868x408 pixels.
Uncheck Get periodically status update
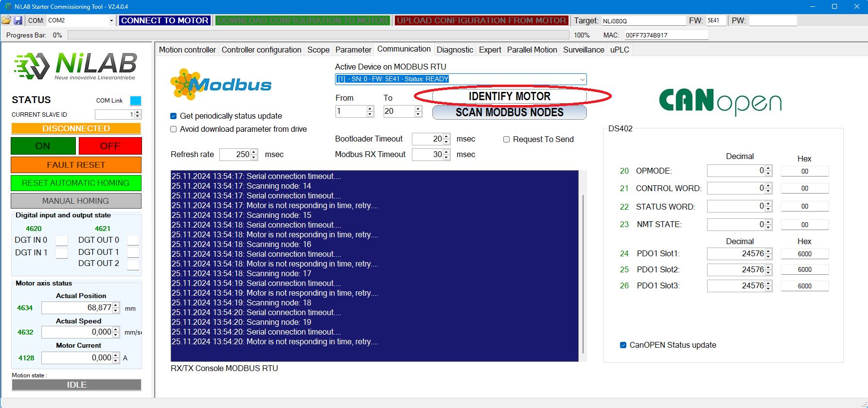point(174,116)
